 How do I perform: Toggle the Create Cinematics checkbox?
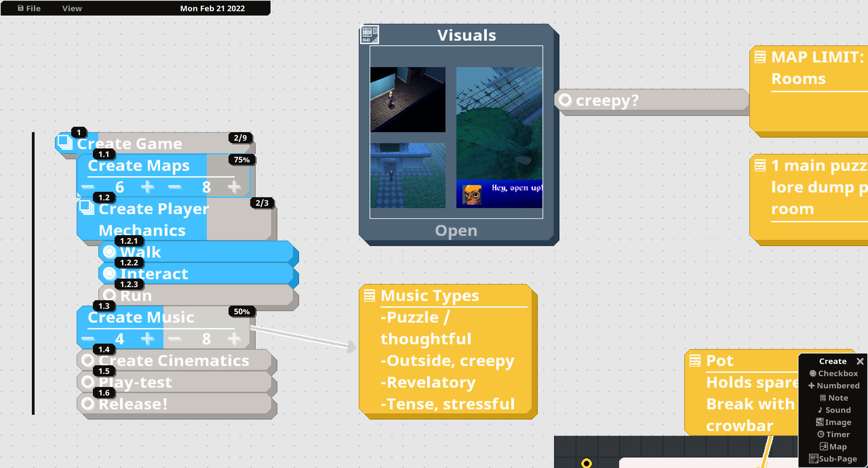(x=88, y=360)
